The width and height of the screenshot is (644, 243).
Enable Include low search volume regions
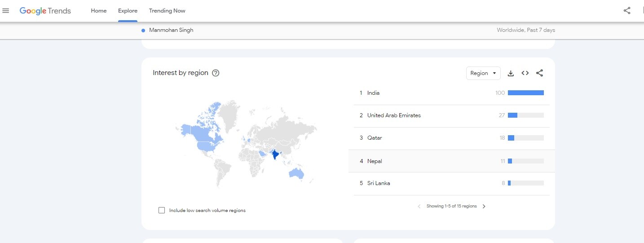pyautogui.click(x=162, y=210)
